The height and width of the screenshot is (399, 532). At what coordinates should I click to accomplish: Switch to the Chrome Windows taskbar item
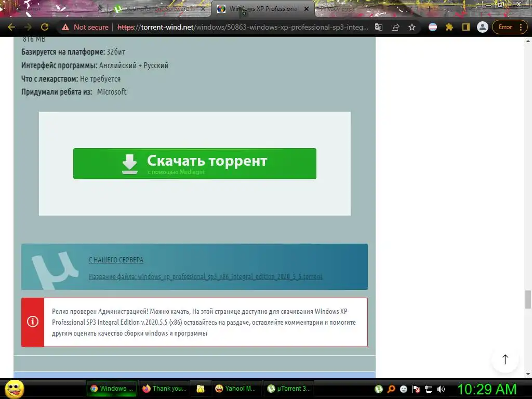point(112,389)
